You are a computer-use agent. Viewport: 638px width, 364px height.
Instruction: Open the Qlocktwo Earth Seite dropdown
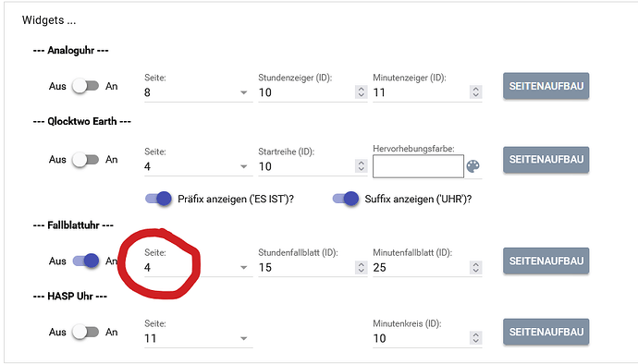(198, 166)
